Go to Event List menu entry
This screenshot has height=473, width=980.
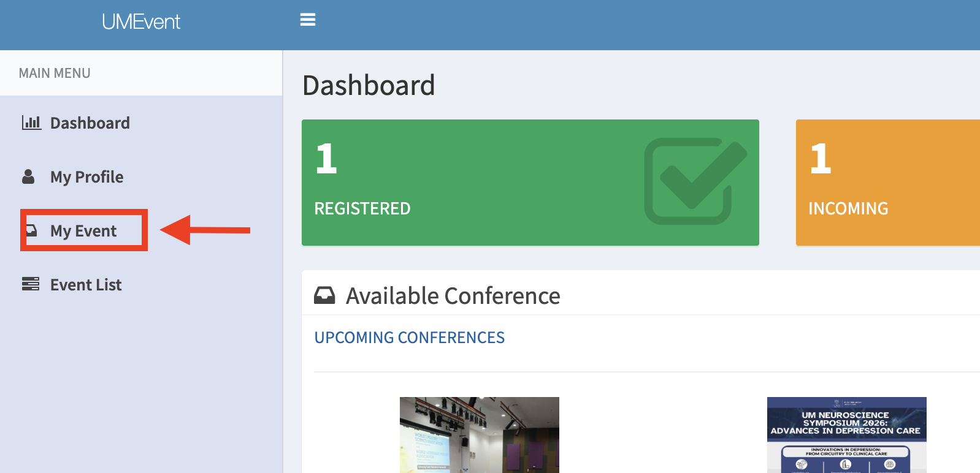point(86,285)
